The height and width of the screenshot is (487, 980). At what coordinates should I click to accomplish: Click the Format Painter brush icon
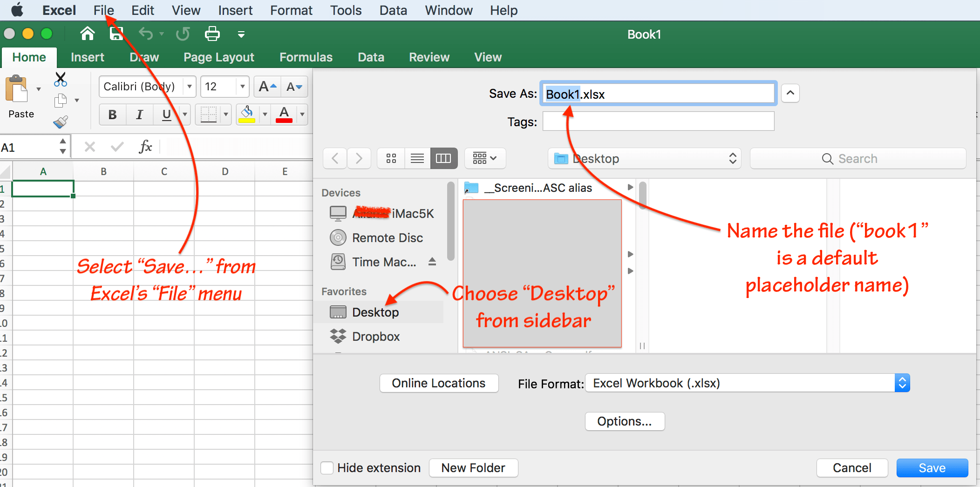(61, 122)
